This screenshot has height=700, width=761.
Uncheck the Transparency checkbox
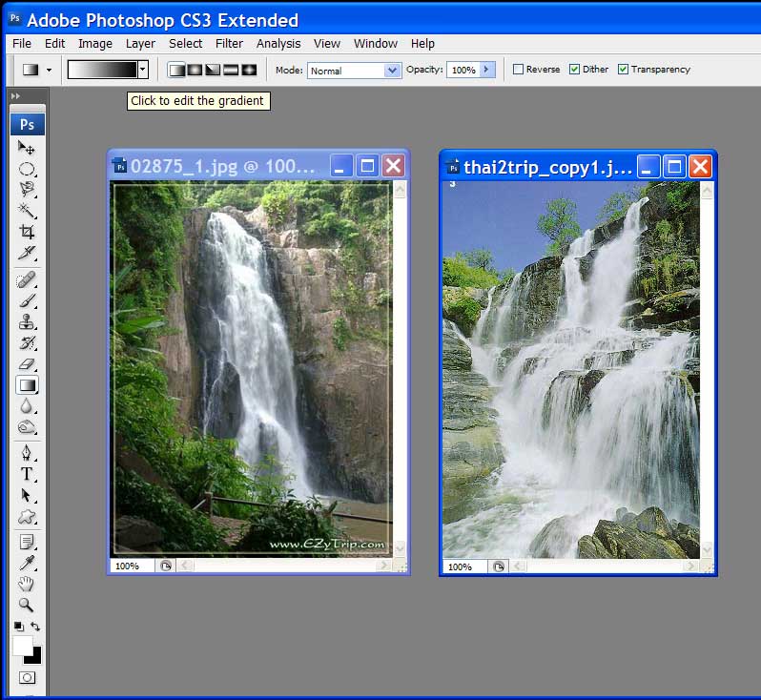pos(623,69)
